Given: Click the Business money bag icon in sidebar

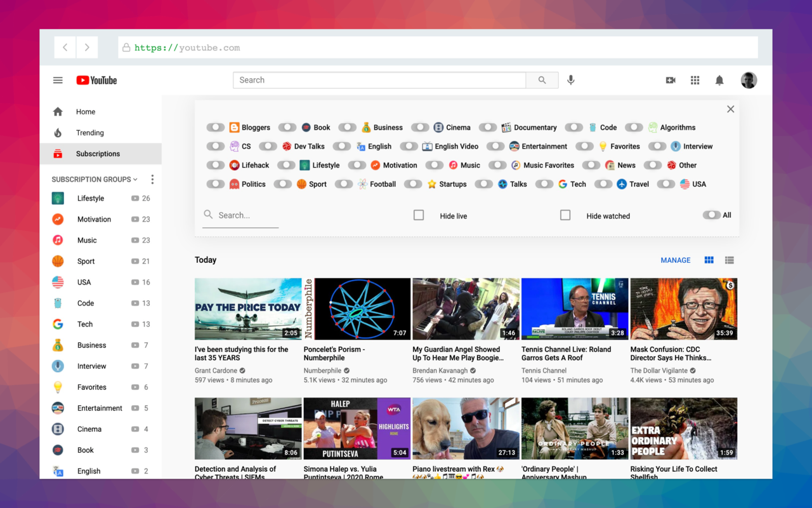Looking at the screenshot, I should click(x=58, y=345).
